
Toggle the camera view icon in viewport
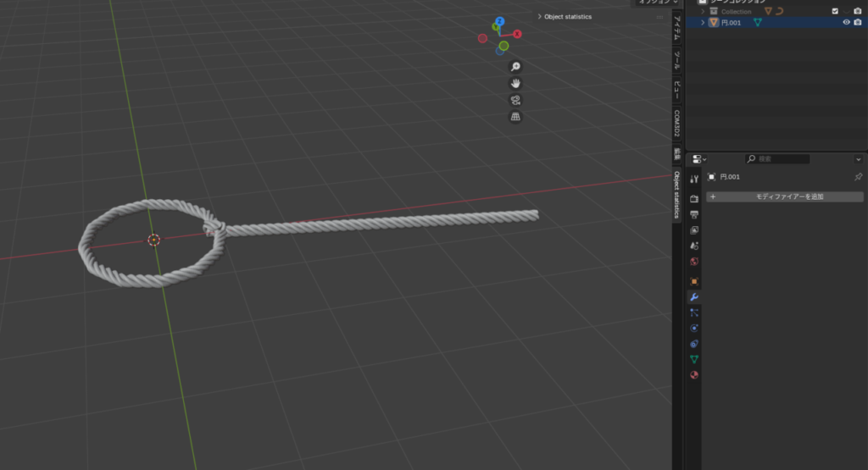515,100
